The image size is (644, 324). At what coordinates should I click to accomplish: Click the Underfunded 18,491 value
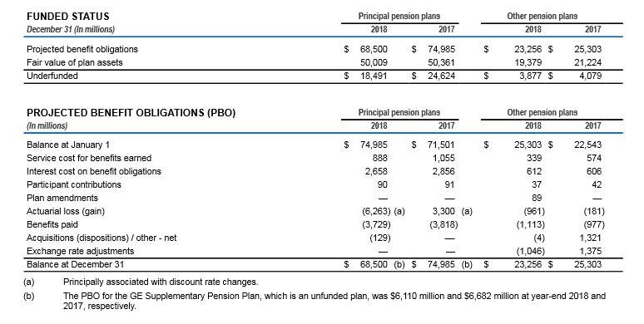pos(374,76)
